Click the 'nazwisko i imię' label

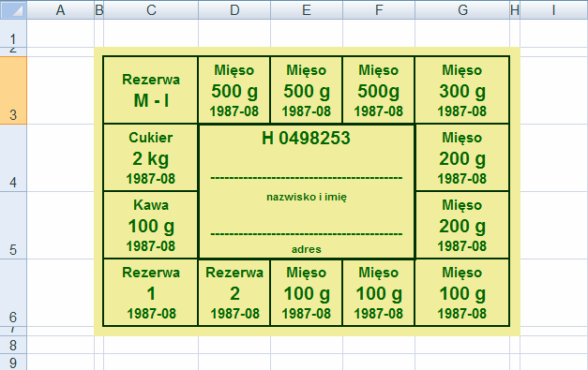(x=307, y=197)
